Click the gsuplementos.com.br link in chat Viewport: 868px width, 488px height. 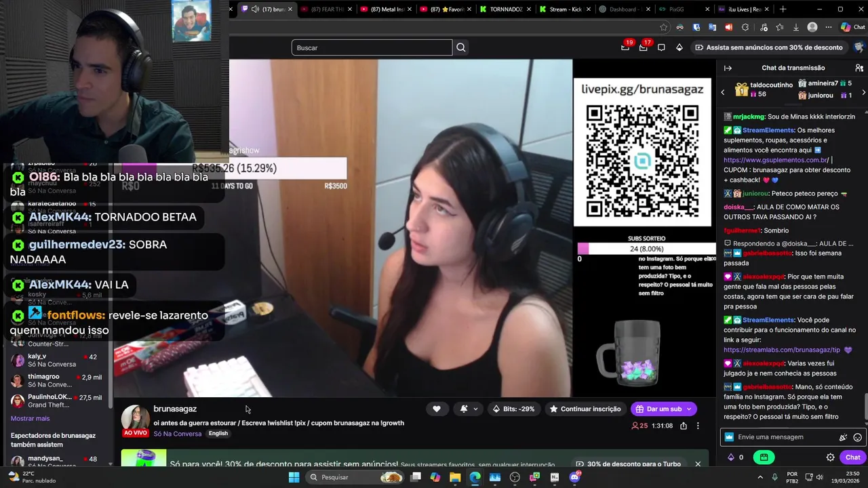[x=776, y=160]
